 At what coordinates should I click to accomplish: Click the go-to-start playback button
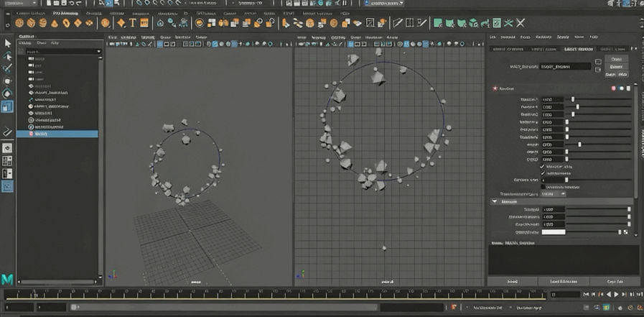(586, 295)
